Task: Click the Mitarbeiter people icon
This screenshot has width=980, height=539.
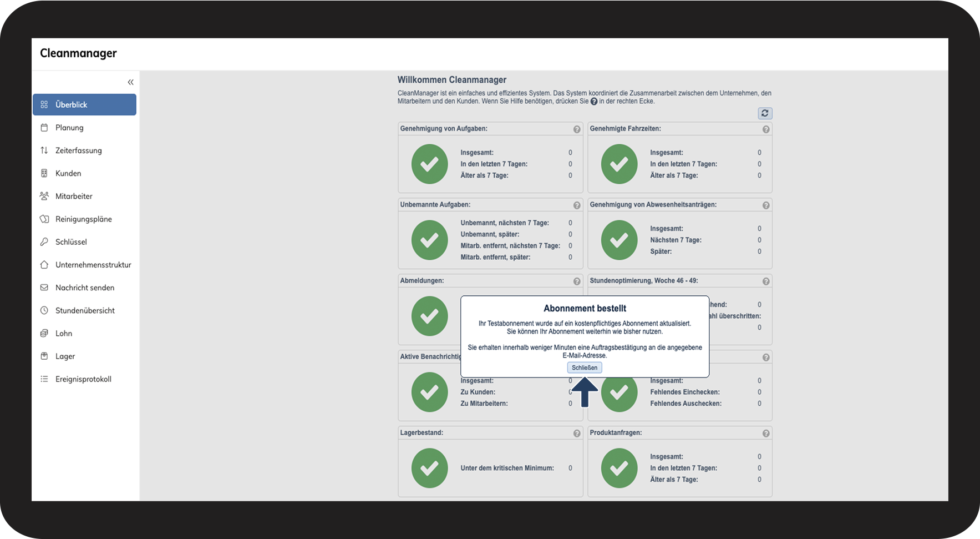Action: [x=44, y=196]
